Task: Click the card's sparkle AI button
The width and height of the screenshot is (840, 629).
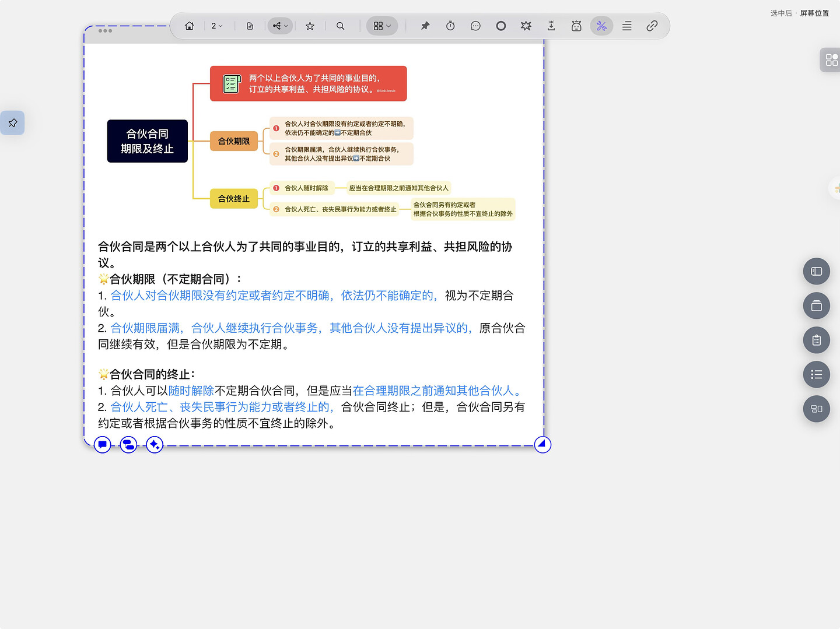Action: 155,445
